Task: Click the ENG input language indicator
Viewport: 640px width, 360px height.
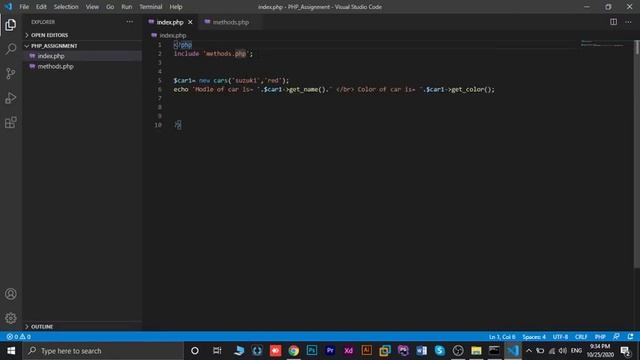Action: (x=576, y=351)
